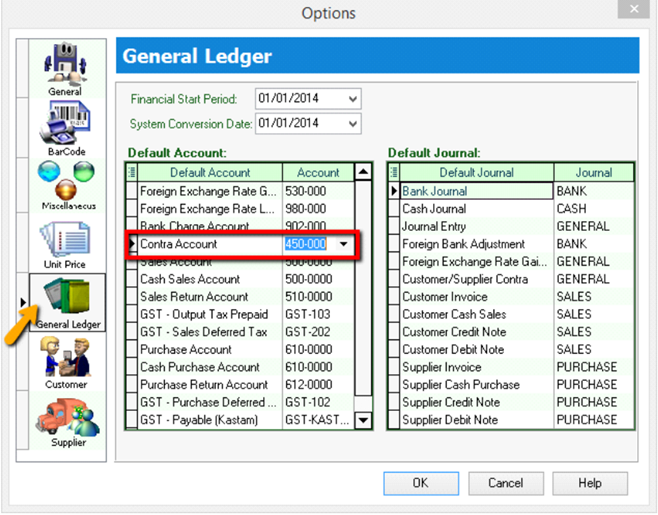Open the Contra Account code dropdown
The image size is (658, 515).
click(x=344, y=244)
